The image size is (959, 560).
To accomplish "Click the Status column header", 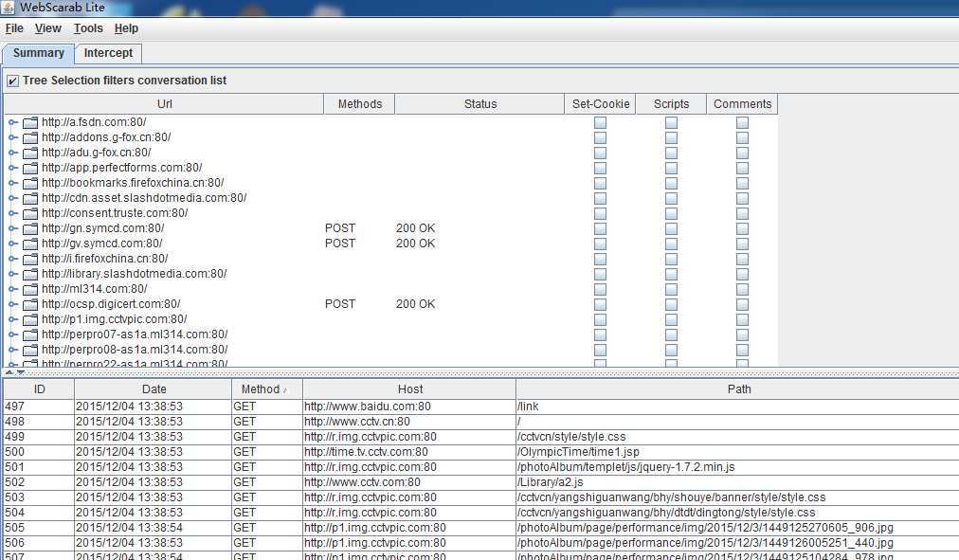I will click(x=480, y=104).
